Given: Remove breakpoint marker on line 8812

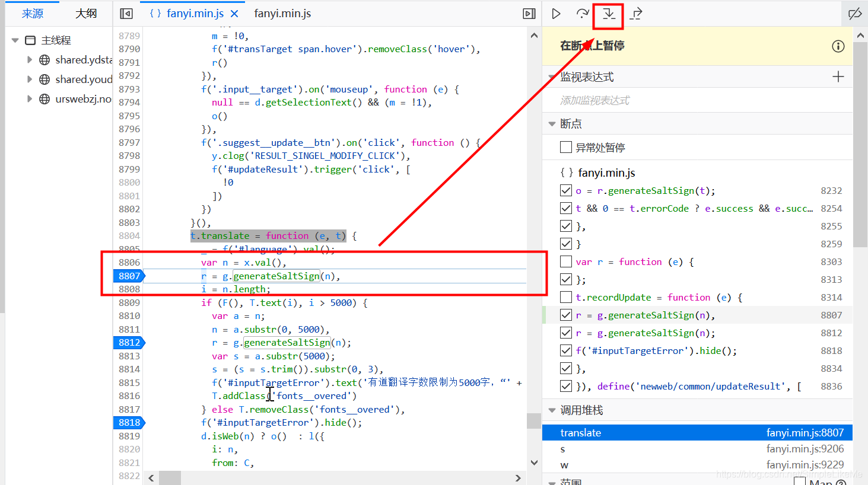Looking at the screenshot, I should (x=129, y=343).
